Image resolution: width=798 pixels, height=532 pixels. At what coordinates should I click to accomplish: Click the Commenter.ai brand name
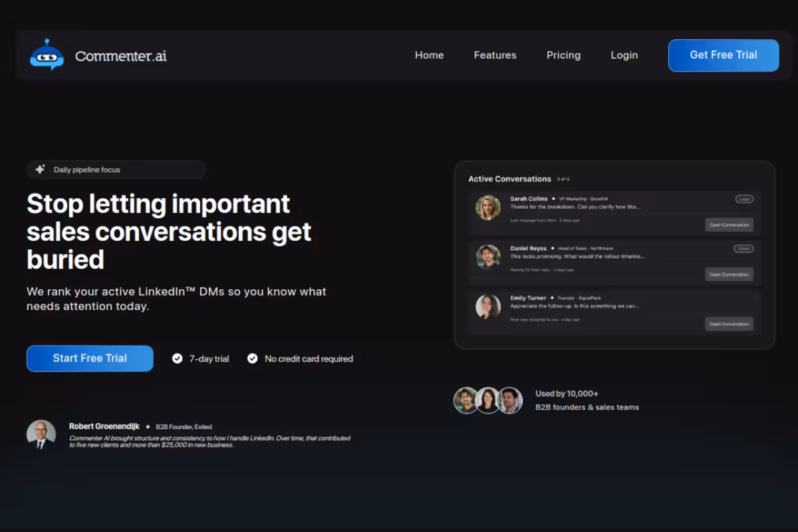coord(121,56)
